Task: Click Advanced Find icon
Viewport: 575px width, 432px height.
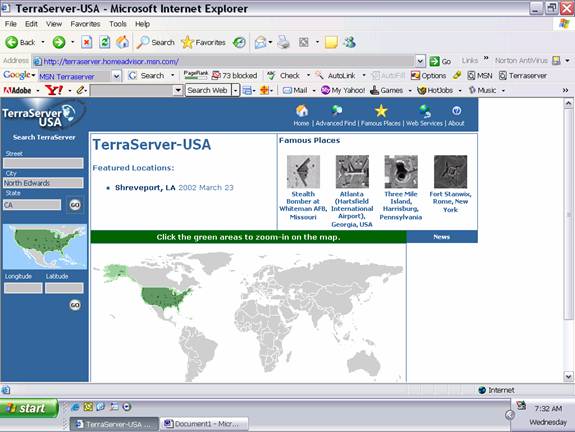Action: click(336, 110)
